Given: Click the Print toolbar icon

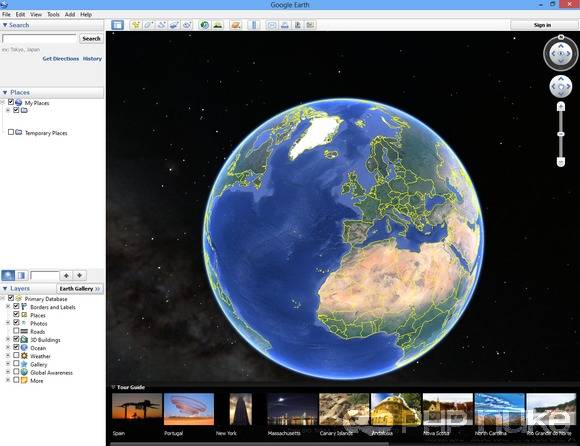Looking at the screenshot, I should (x=285, y=25).
